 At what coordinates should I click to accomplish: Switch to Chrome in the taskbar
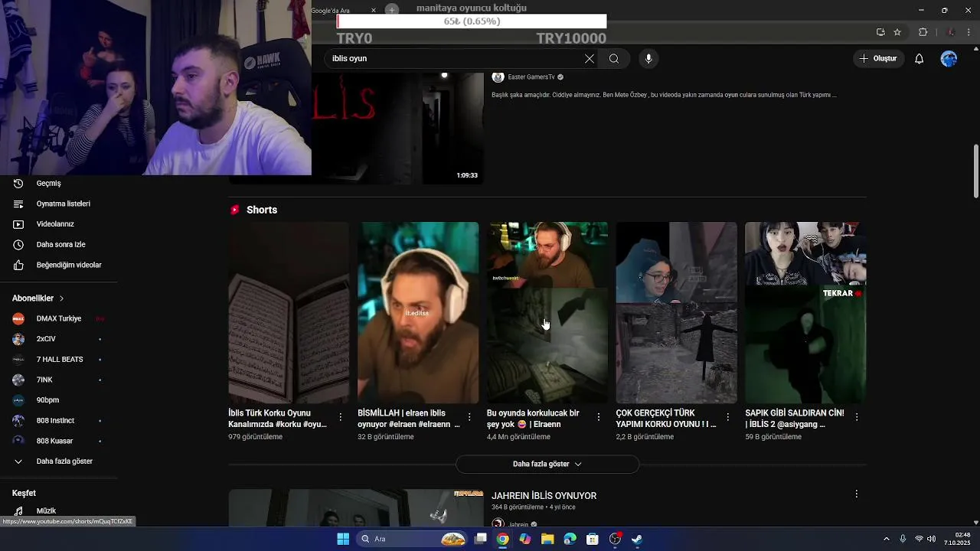[502, 539]
